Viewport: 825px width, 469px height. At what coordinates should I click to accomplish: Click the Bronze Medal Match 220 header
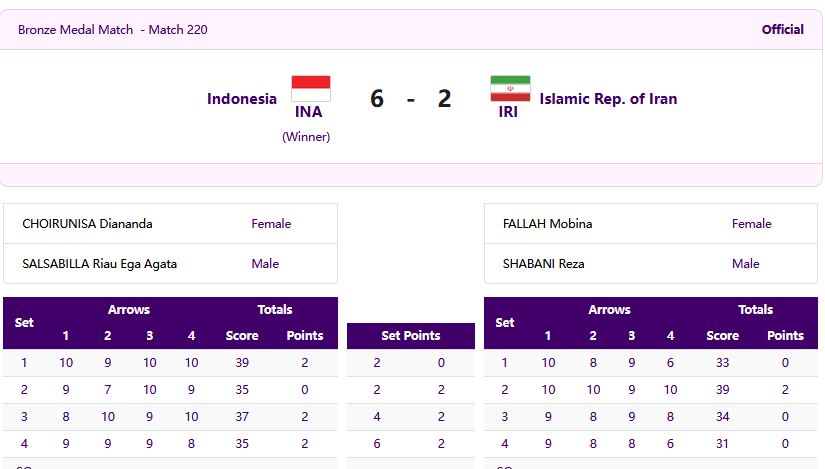point(113,29)
